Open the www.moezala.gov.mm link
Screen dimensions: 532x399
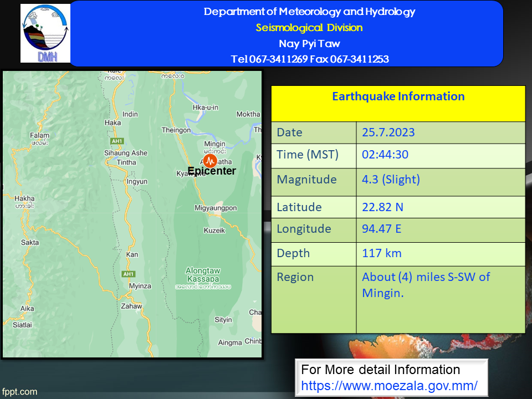click(389, 386)
